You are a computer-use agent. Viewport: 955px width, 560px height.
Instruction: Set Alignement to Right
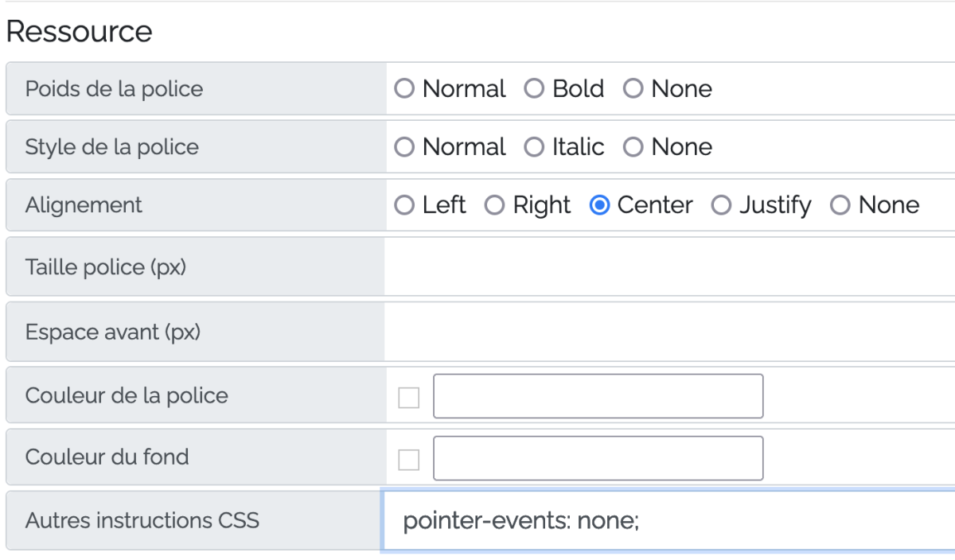tap(495, 205)
